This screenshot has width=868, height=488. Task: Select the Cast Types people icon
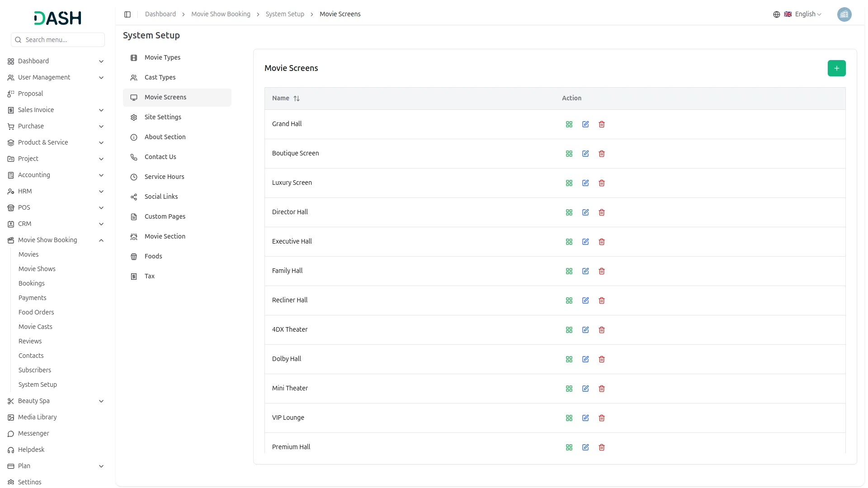click(x=133, y=78)
